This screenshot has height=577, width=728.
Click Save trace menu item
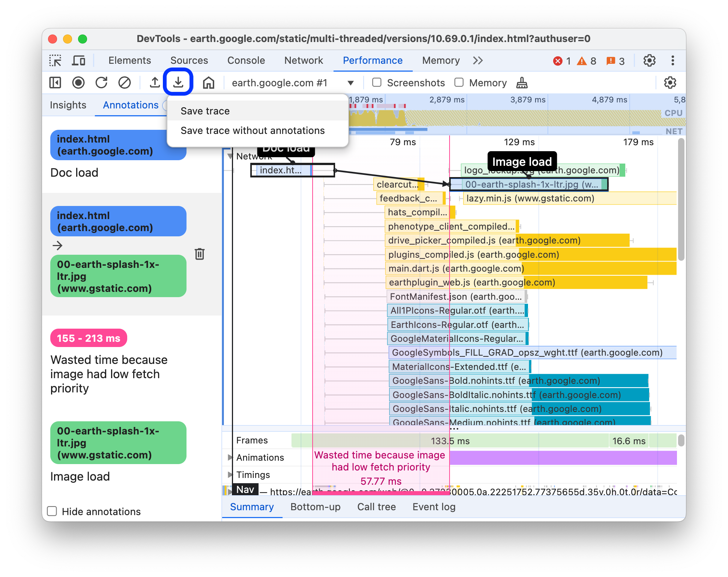205,111
